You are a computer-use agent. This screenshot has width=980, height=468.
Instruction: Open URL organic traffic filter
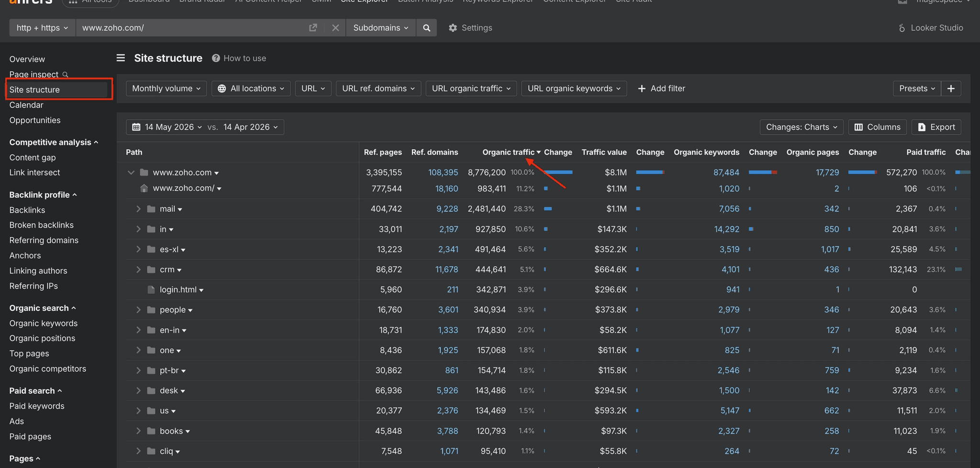(x=471, y=89)
